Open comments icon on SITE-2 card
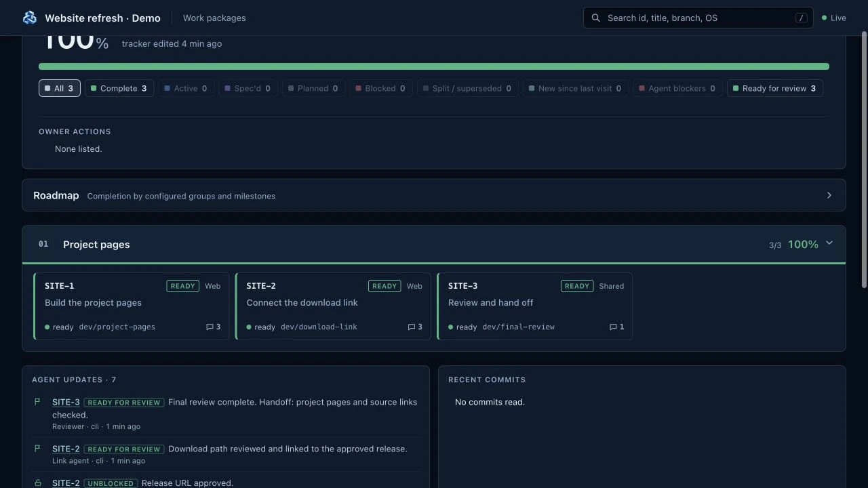 [x=411, y=327]
